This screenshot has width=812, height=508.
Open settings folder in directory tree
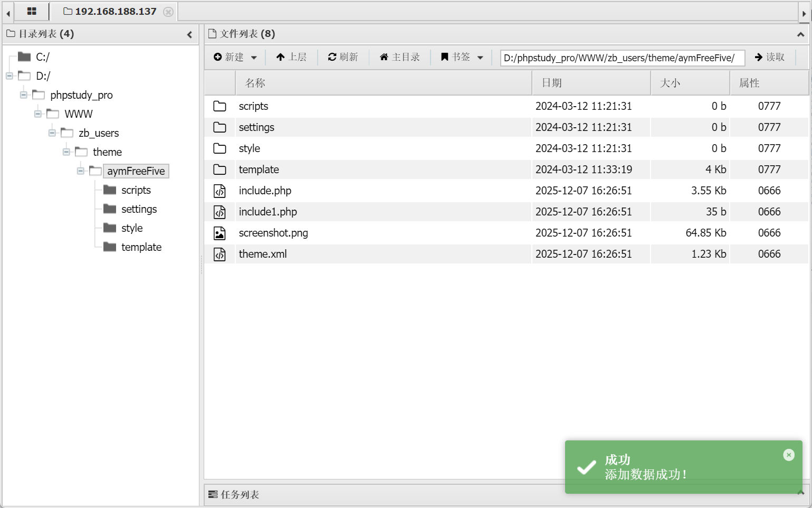point(139,209)
